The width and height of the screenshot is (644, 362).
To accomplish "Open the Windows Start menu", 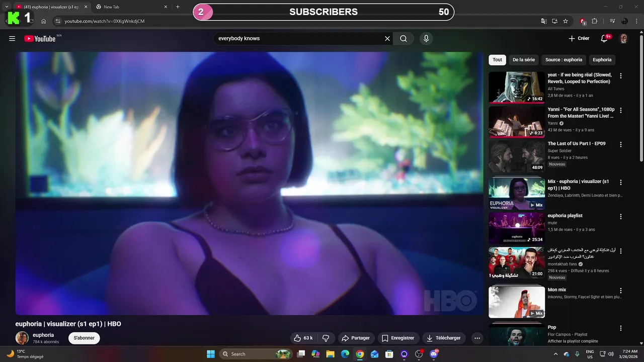I will pyautogui.click(x=210, y=354).
